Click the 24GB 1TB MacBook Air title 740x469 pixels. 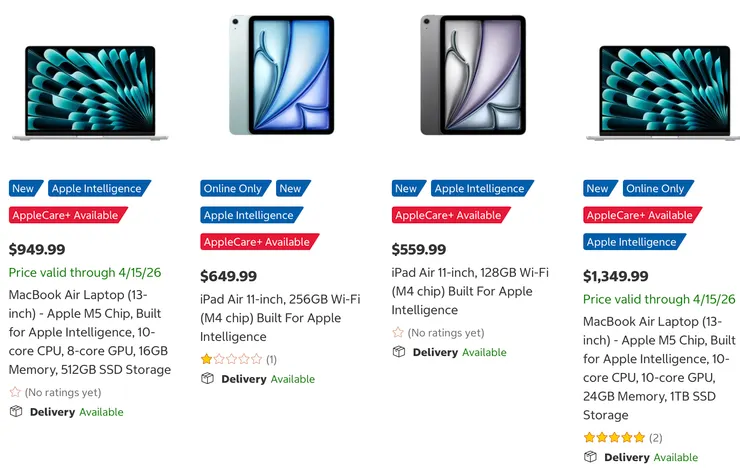(x=659, y=368)
